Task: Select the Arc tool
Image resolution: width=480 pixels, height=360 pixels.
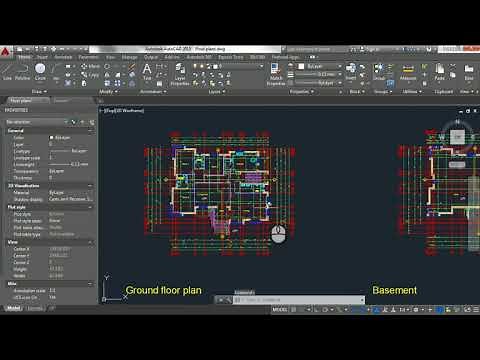Action: point(55,72)
